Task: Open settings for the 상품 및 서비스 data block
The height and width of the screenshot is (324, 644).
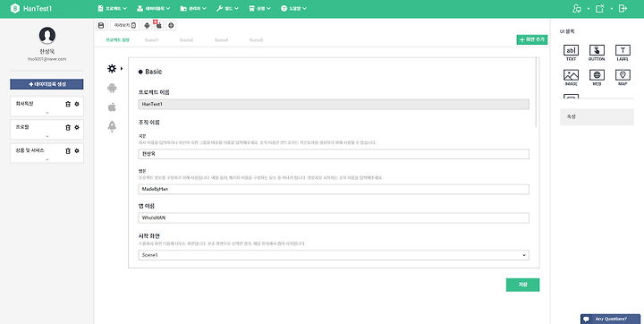Action: (x=77, y=151)
